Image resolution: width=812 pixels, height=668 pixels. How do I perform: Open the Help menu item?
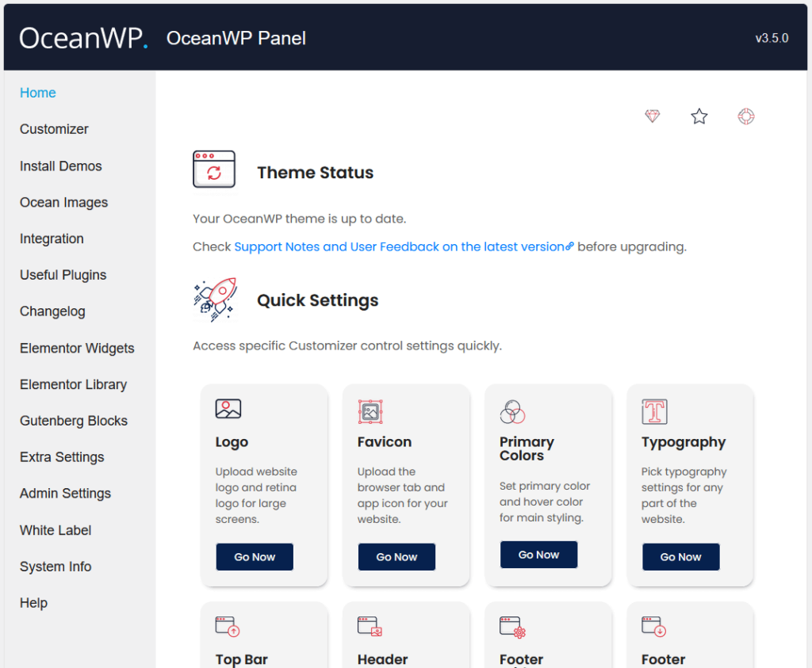[x=33, y=603]
